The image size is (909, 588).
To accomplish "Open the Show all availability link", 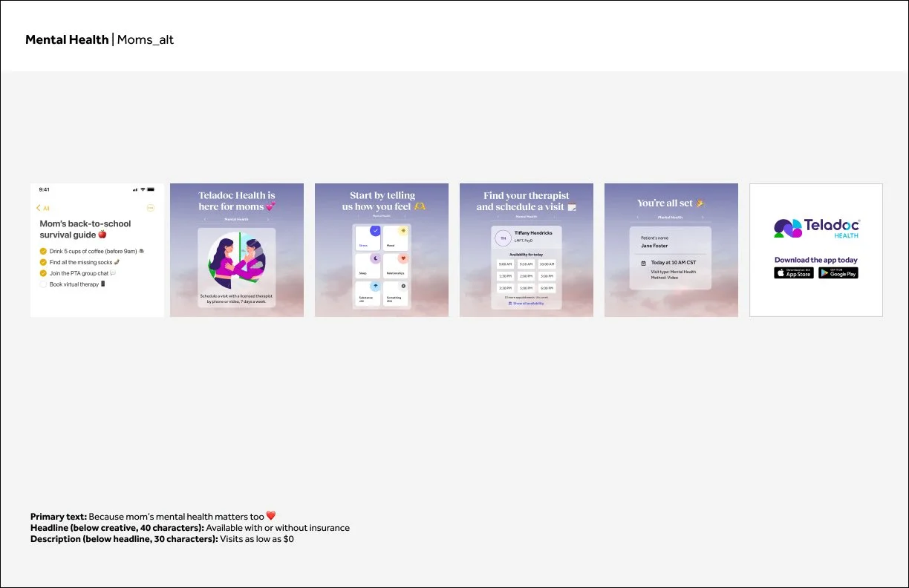I will (527, 304).
